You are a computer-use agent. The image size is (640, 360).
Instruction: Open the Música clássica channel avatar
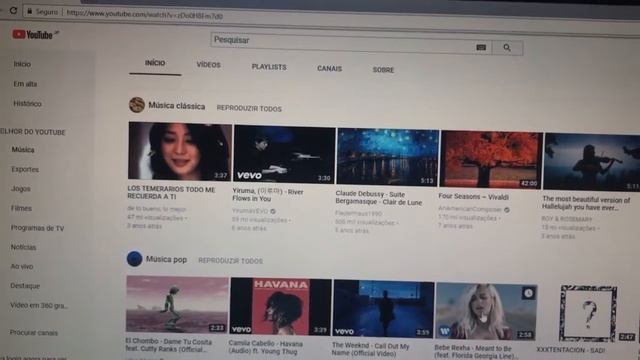pos(137,105)
